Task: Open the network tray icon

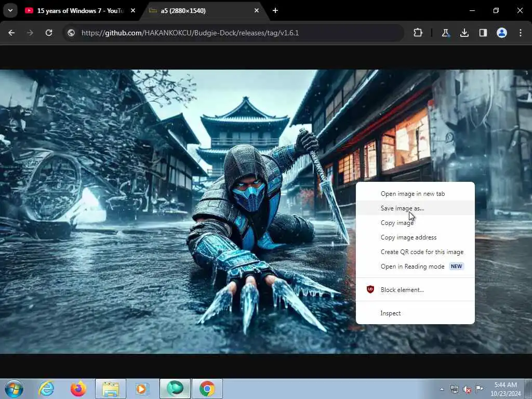Action: pos(454,390)
